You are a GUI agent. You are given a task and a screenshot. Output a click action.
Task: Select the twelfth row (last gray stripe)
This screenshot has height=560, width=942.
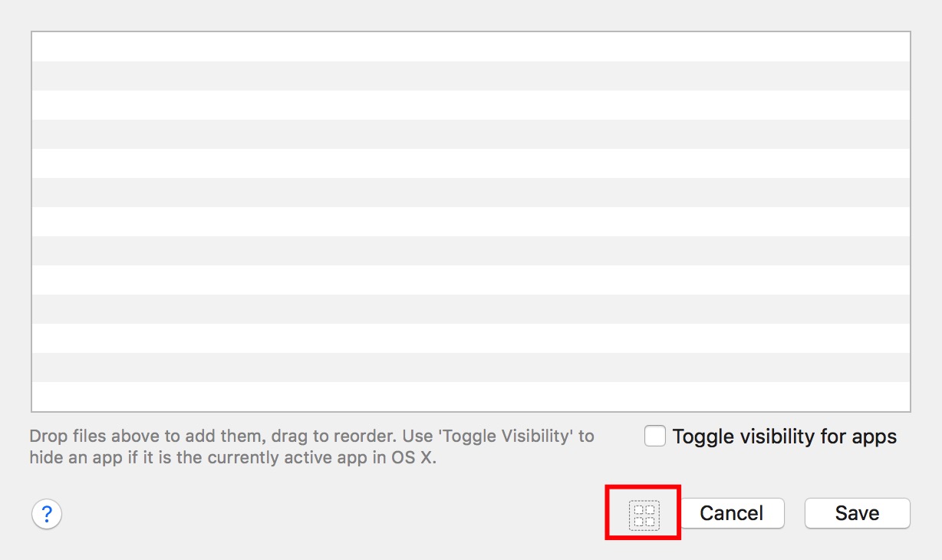471,367
